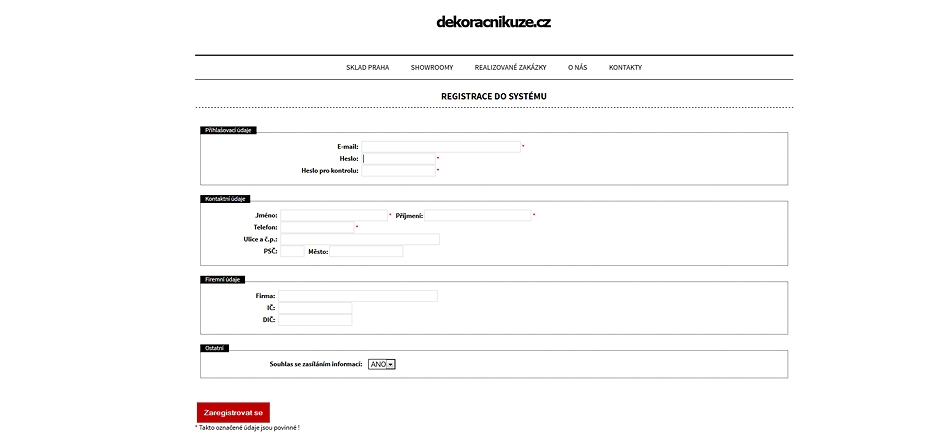Click the Kontaktní údaje section label
Screen dimensions: 950x441
(225, 199)
